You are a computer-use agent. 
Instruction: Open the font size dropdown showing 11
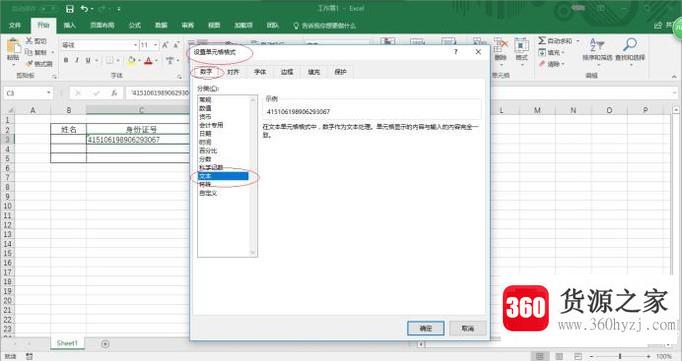pos(156,45)
